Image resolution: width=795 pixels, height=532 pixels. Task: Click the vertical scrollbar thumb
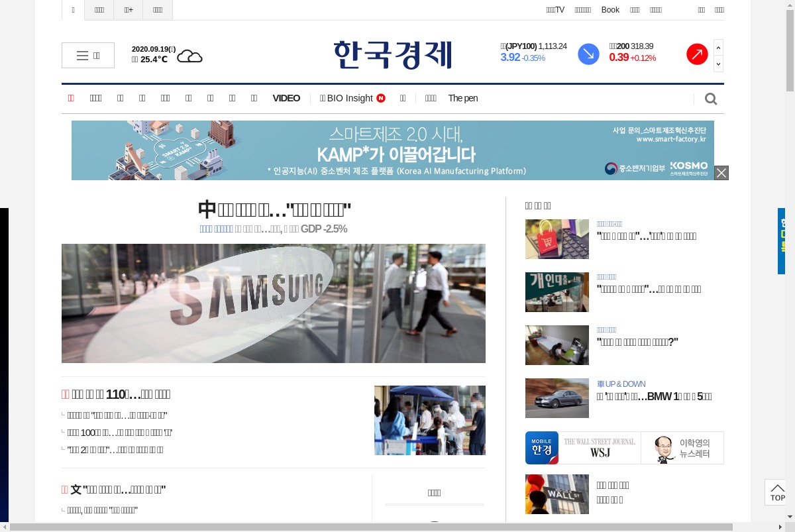click(x=790, y=50)
